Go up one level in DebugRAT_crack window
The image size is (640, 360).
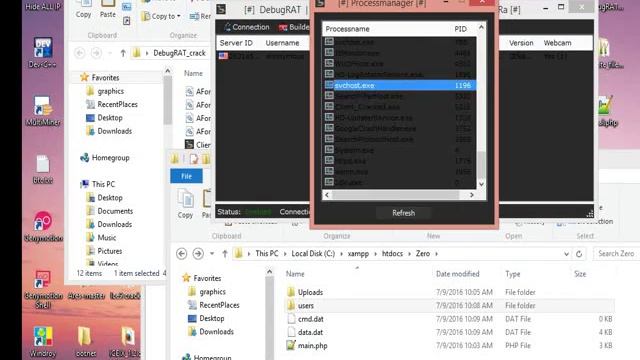tap(123, 53)
